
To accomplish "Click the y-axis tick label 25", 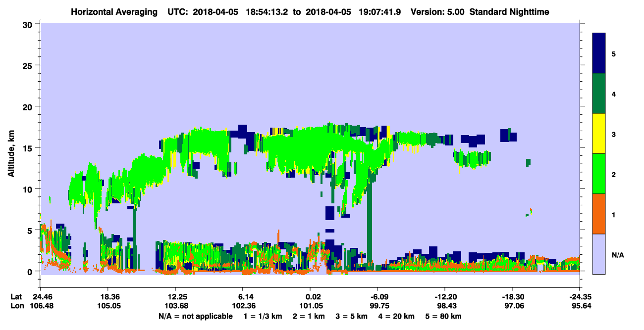I will (29, 65).
